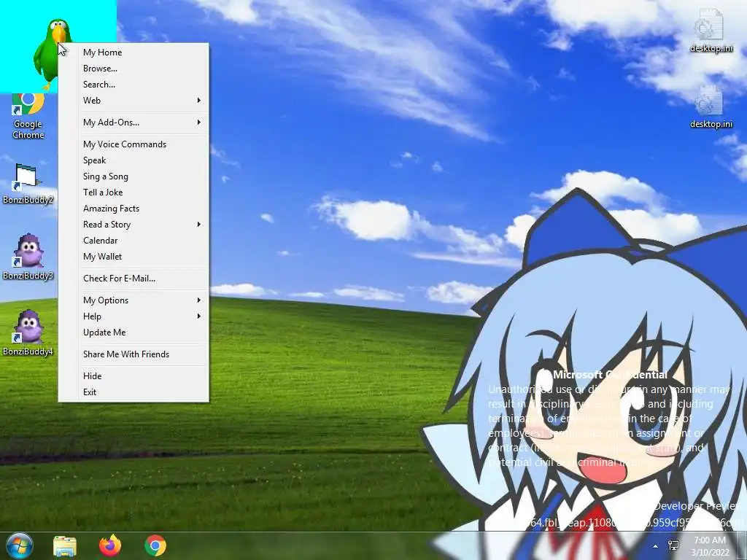Select Tell a Joke

[133, 192]
